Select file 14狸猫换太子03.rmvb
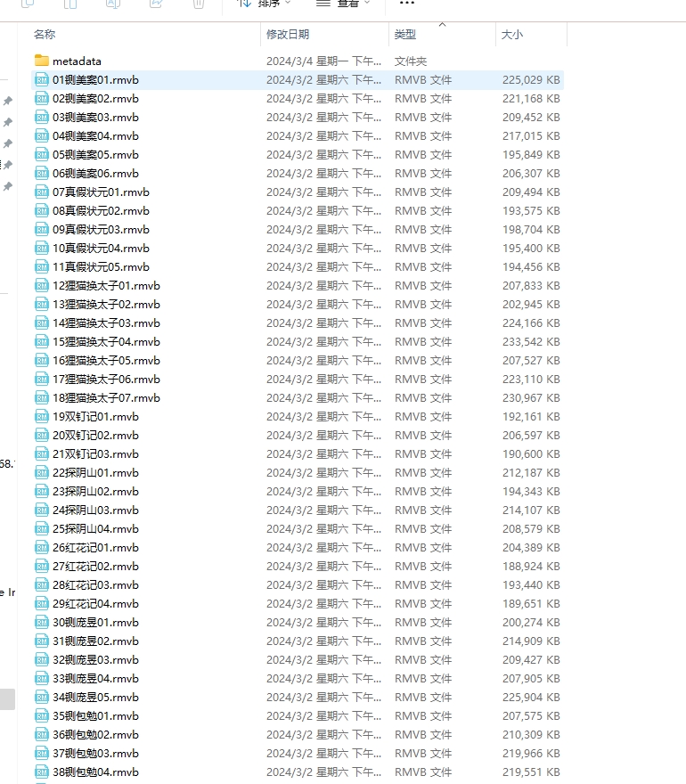686x784 pixels. coord(107,323)
